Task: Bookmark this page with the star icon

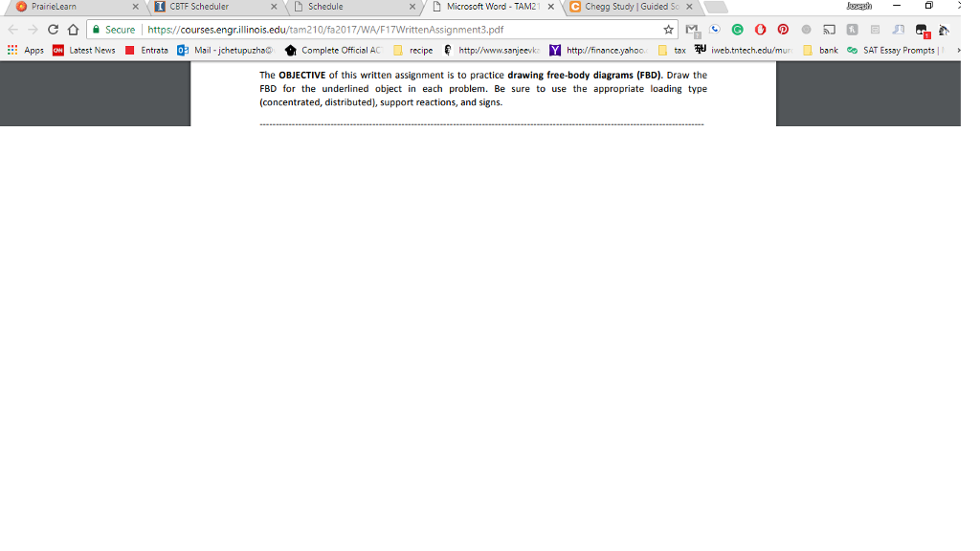Action: click(669, 29)
